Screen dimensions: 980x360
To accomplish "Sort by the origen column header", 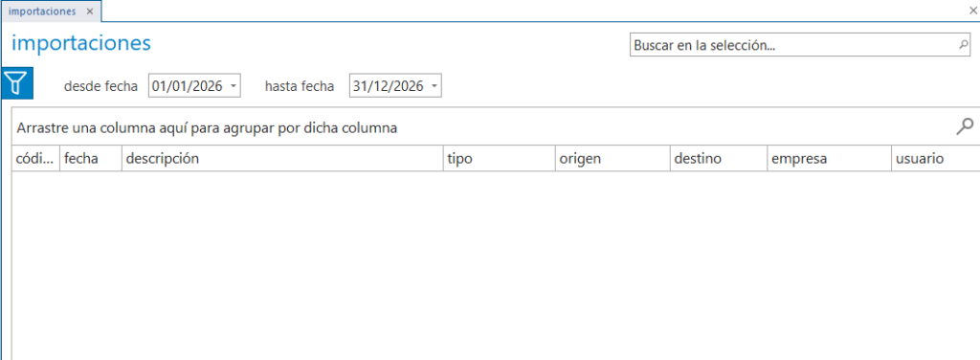I will click(x=612, y=159).
